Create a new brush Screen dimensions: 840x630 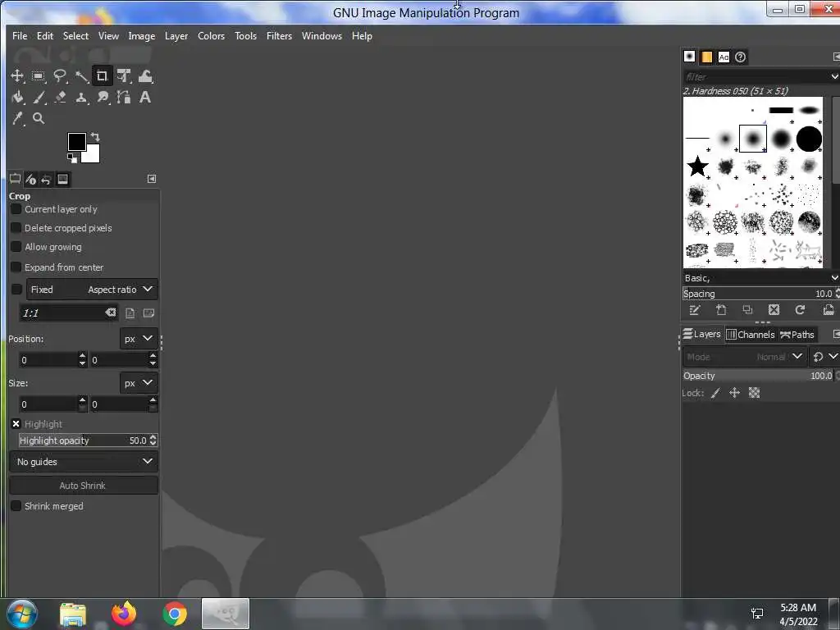click(x=721, y=310)
